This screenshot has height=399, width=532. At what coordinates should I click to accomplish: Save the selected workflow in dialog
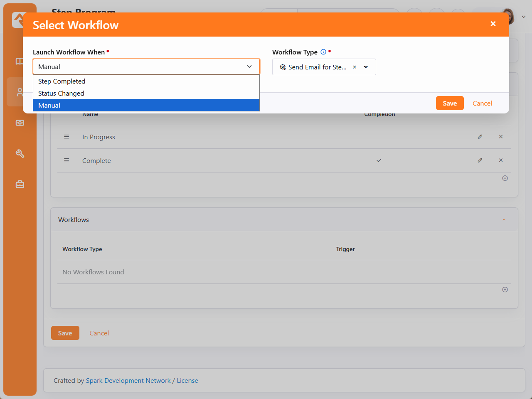pos(449,103)
